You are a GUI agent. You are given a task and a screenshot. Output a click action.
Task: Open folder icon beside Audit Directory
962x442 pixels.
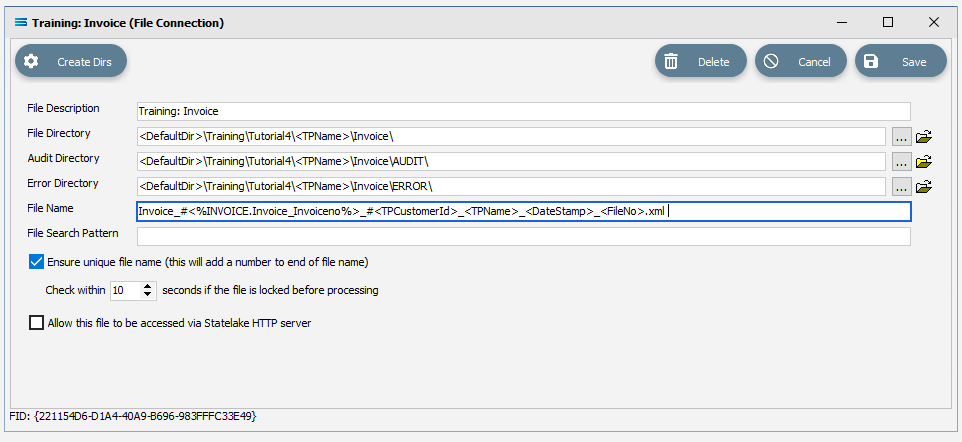(923, 161)
